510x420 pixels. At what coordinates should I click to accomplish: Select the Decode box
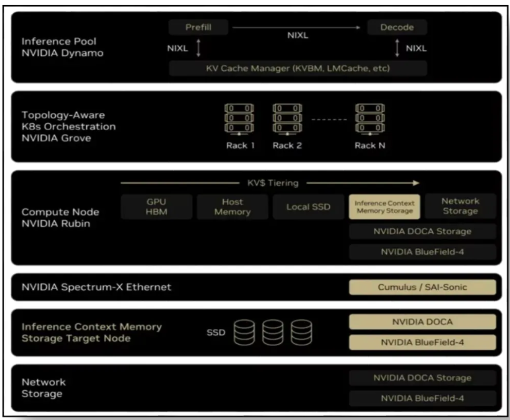397,27
